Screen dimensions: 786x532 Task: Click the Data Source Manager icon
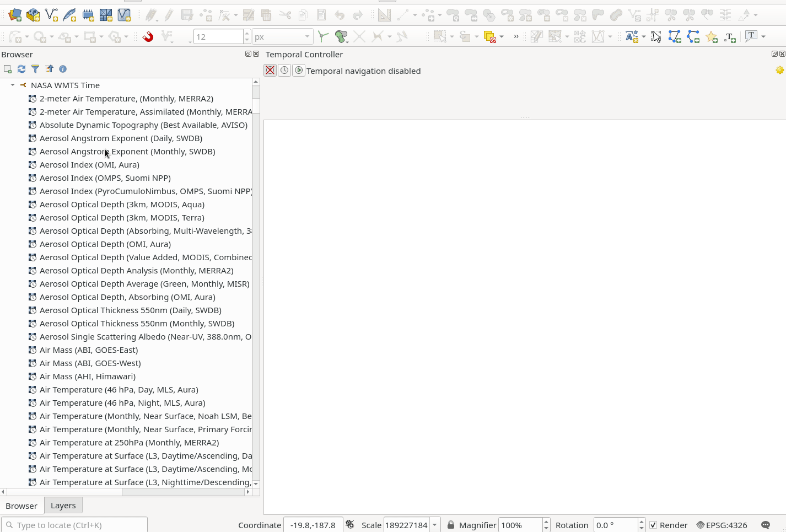click(x=15, y=15)
